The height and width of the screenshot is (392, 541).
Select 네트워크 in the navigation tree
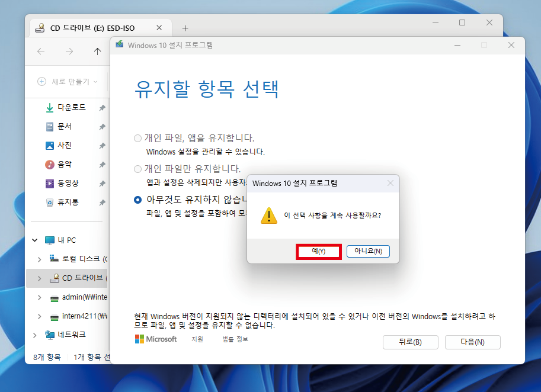click(66, 335)
